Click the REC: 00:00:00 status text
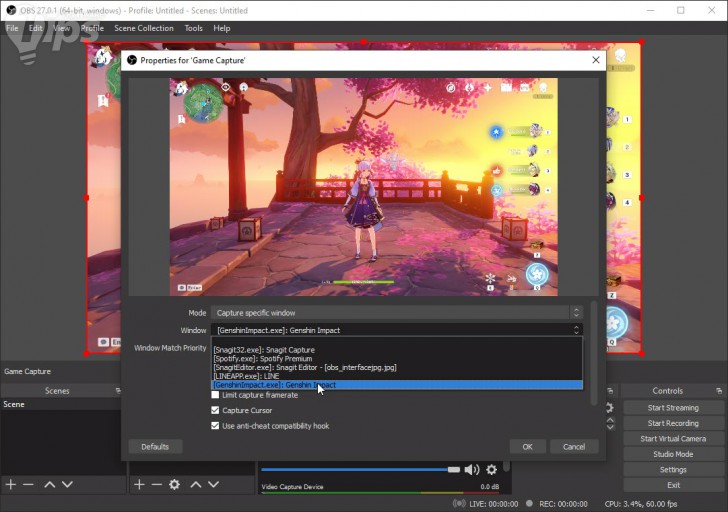 563,504
